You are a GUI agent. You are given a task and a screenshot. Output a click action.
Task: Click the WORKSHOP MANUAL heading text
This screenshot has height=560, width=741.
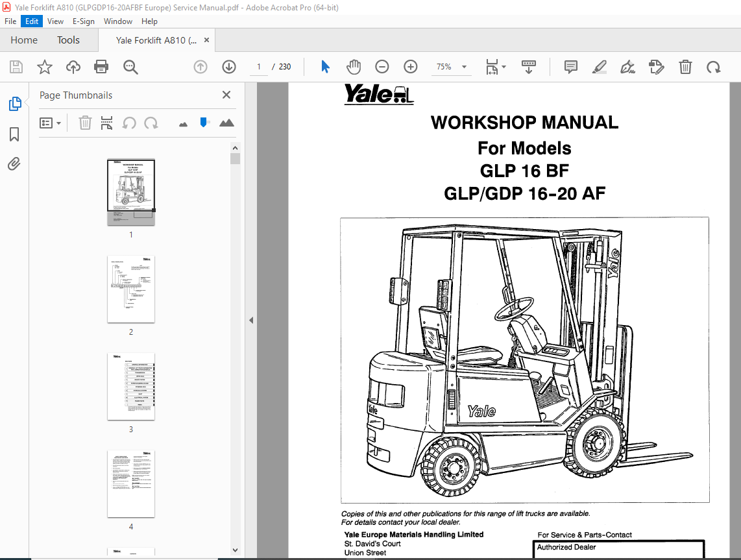click(524, 123)
